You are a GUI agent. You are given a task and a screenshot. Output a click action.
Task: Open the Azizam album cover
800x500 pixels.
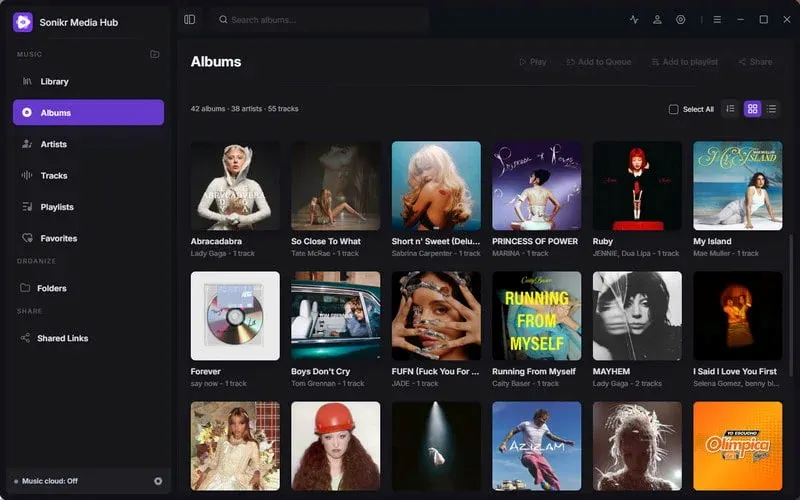coord(536,446)
